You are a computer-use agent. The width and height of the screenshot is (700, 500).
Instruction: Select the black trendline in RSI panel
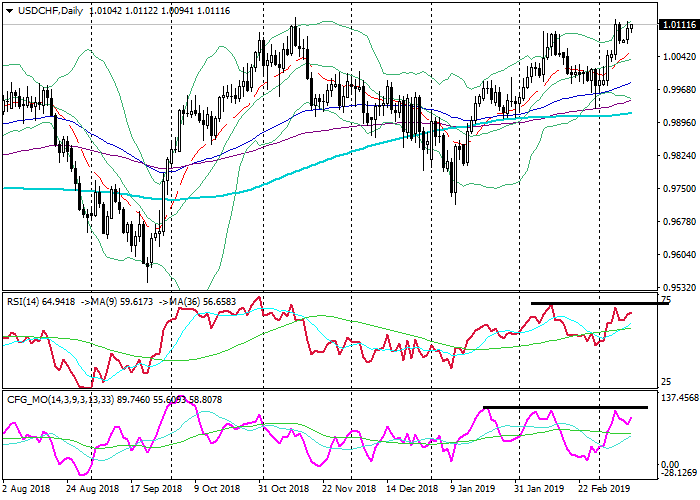[x=599, y=303]
